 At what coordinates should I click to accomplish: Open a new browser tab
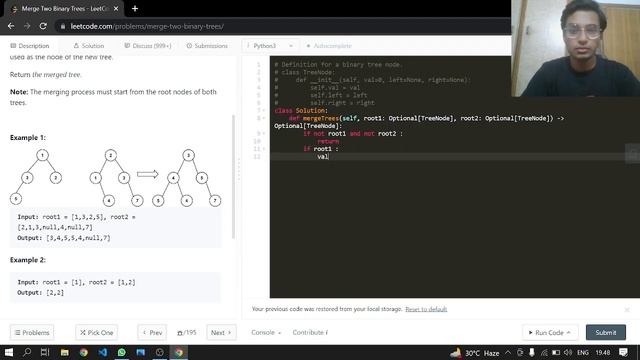tap(135, 9)
